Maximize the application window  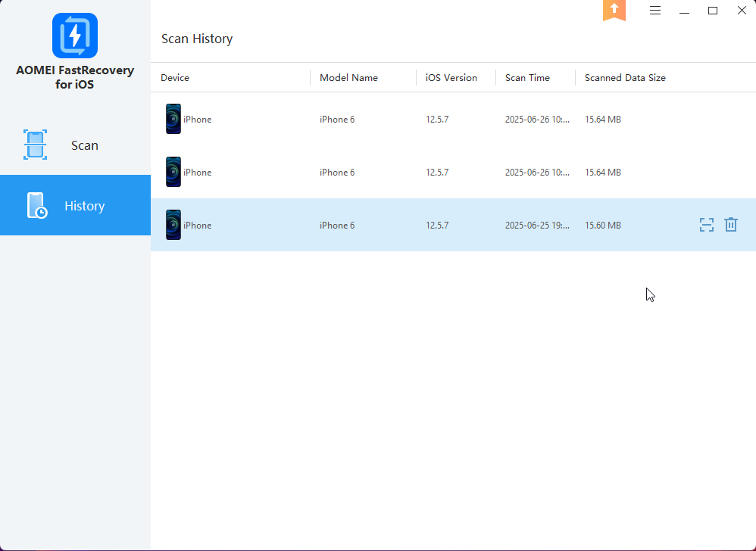point(713,11)
